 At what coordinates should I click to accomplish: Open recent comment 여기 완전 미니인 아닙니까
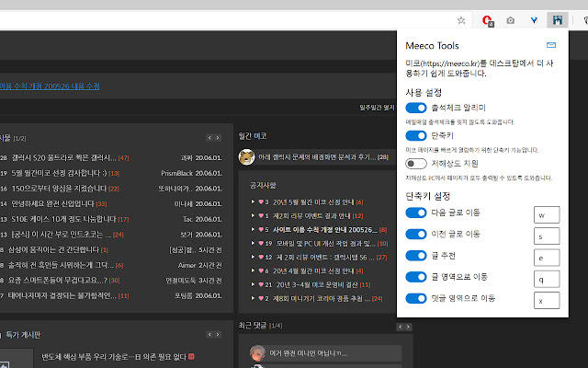[x=309, y=353]
